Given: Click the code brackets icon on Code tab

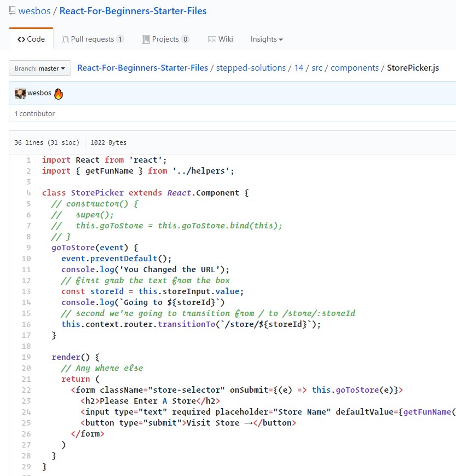Looking at the screenshot, I should click(x=21, y=39).
